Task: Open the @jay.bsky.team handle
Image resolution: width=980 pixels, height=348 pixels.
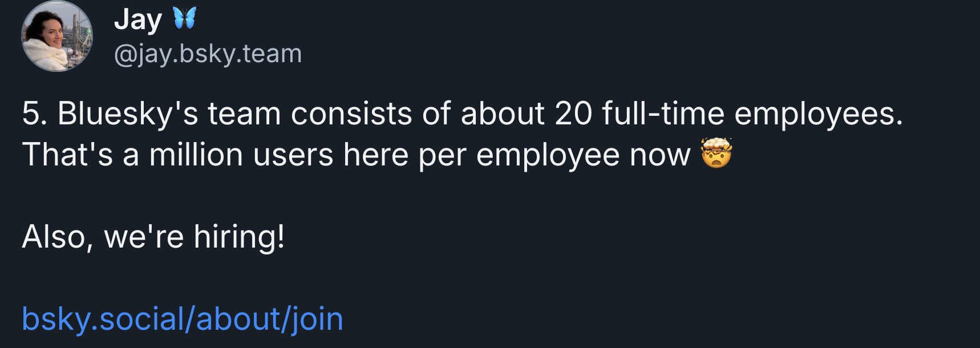Action: pos(208,54)
